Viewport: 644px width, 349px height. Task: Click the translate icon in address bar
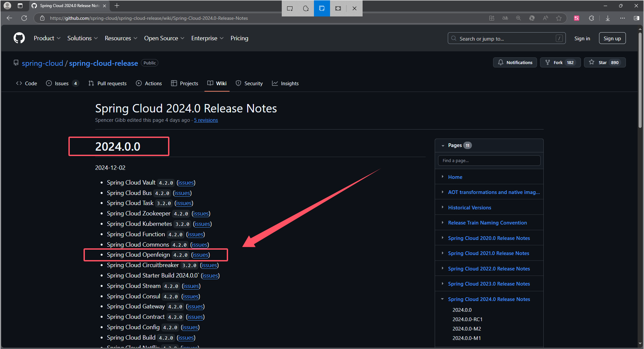coord(505,18)
